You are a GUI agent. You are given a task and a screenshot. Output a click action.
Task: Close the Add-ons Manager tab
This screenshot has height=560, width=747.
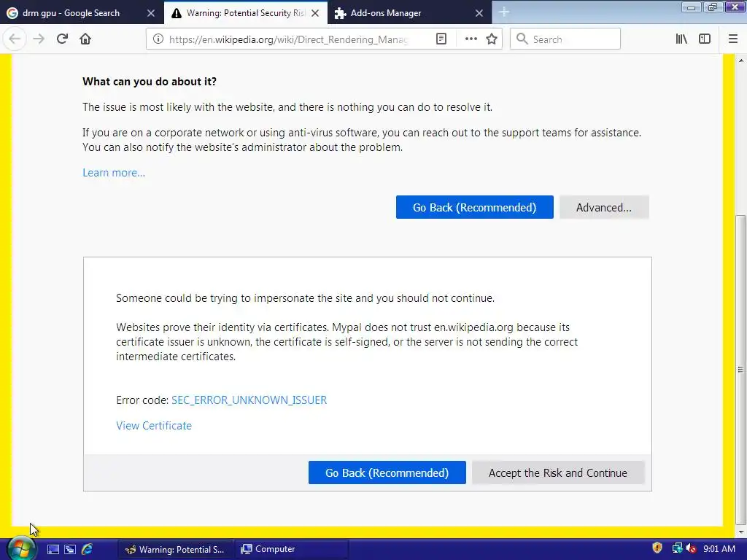[x=479, y=13]
